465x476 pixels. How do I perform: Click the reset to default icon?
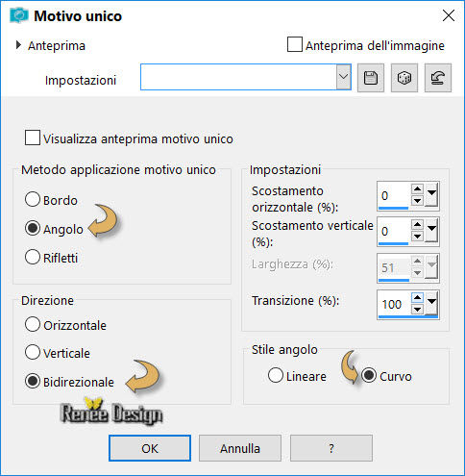tap(438, 78)
